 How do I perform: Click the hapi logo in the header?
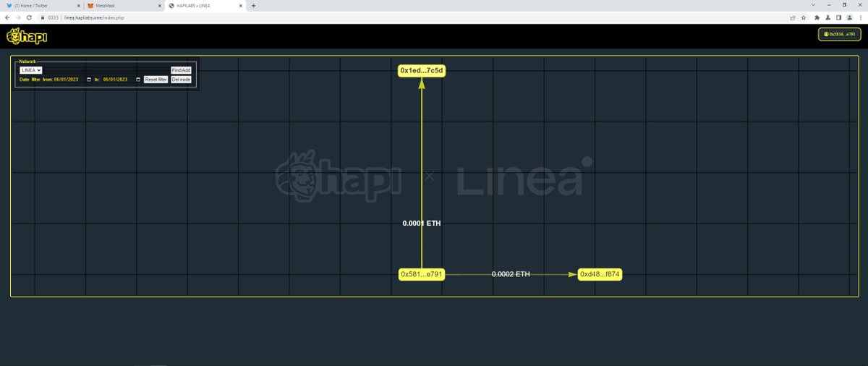point(27,35)
